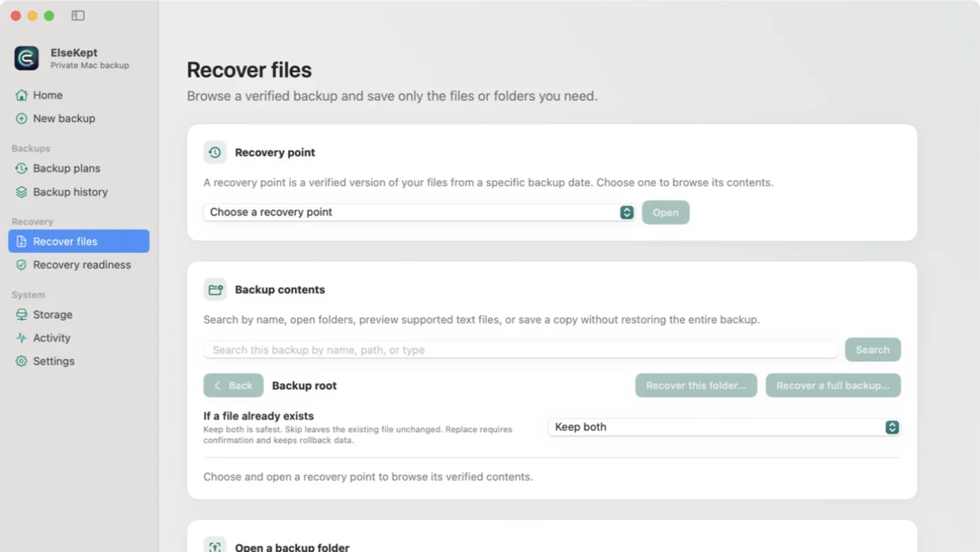The image size is (980, 552).
Task: Click If a file already exists label
Action: pos(259,416)
